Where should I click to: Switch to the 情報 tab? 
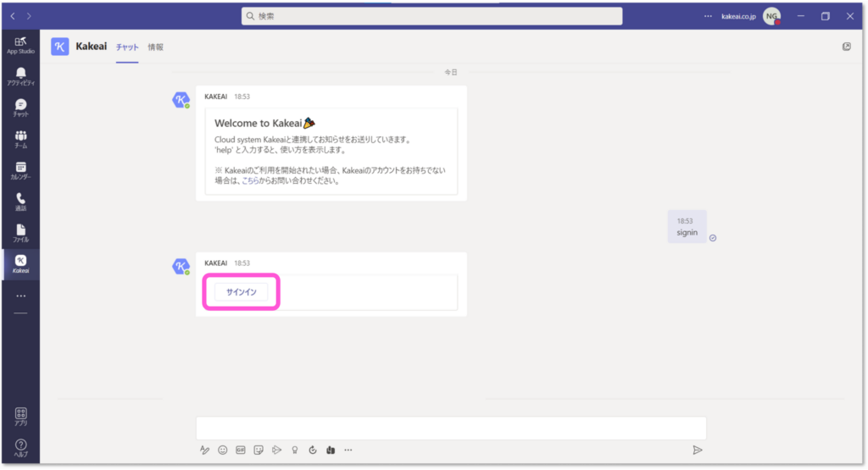(156, 47)
